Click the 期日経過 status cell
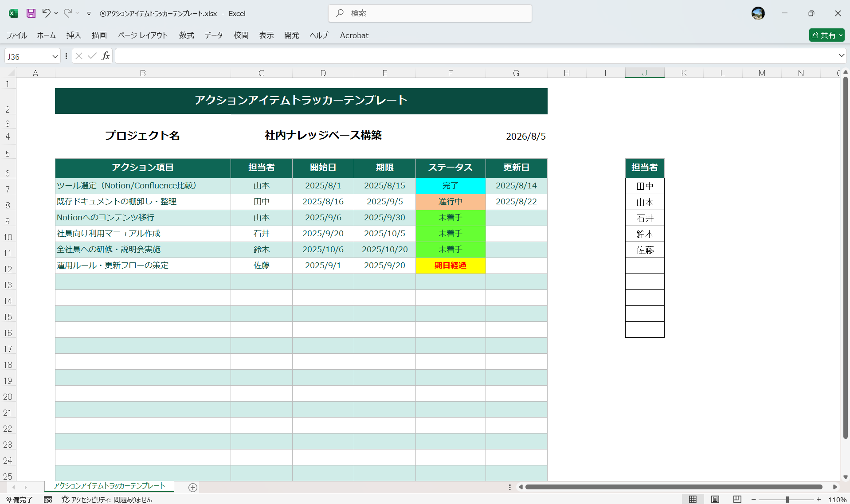The image size is (850, 504). pyautogui.click(x=450, y=266)
